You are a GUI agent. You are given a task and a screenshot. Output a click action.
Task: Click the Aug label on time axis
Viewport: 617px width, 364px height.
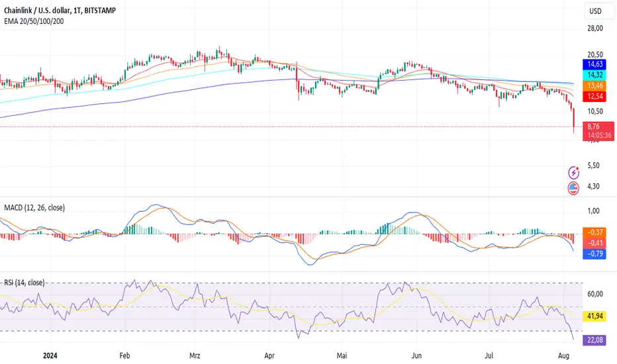tap(563, 356)
